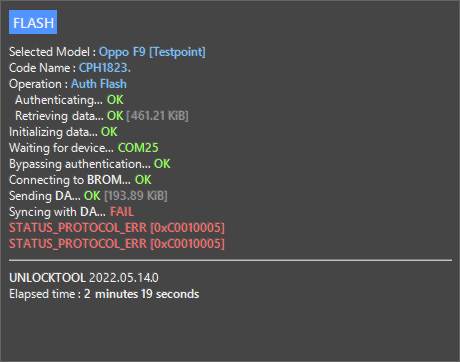460x362 pixels.
Task: Click the Sending DA size 193.89 KiB
Action: (136, 196)
